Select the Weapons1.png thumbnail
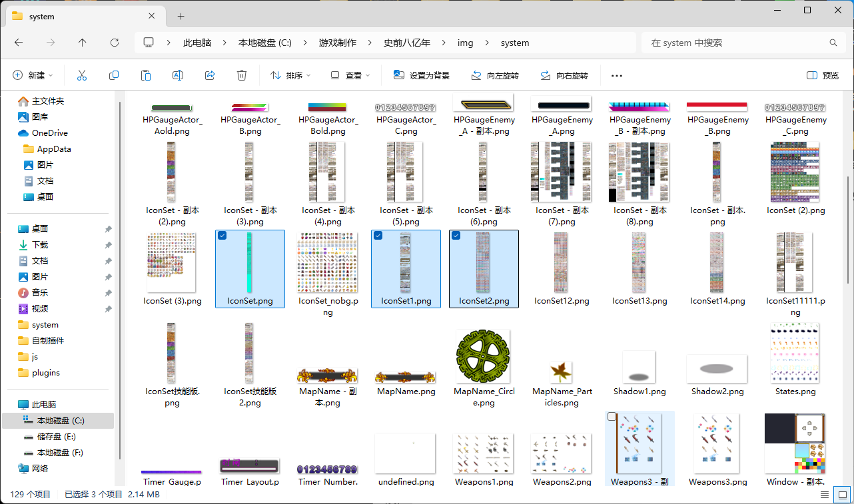This screenshot has width=854, height=504. click(x=483, y=453)
